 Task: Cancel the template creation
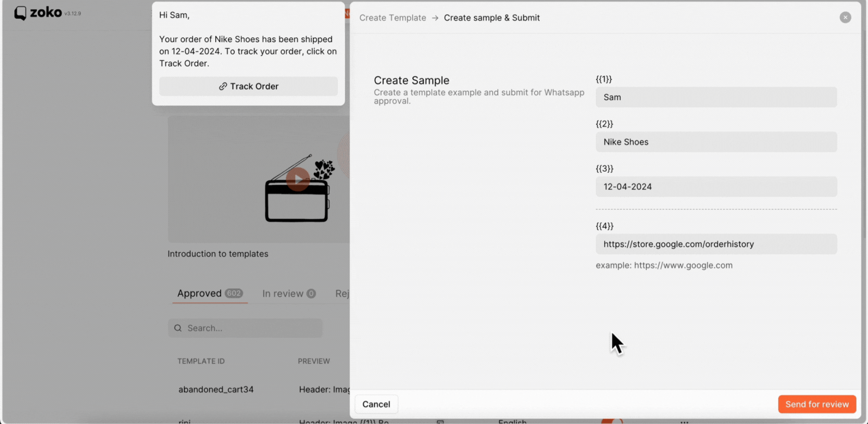click(376, 404)
